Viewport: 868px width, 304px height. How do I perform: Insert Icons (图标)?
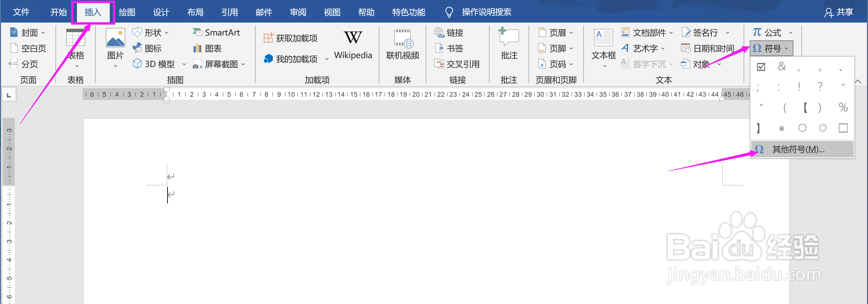click(147, 48)
